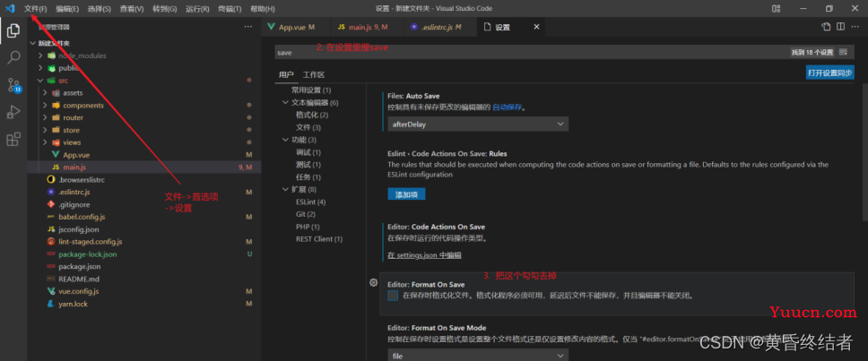Split the editor to the right
This screenshot has width=868, height=361.
click(x=840, y=27)
